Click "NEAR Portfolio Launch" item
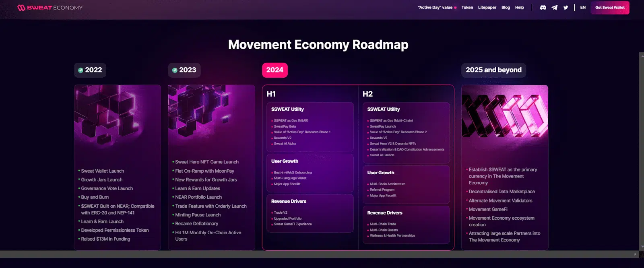 [x=198, y=197]
